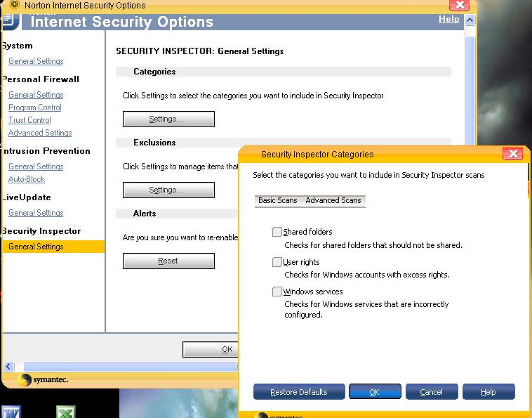Click the horizontal scrollbar left arrow
Viewport: 532px width, 418px height.
[8, 367]
